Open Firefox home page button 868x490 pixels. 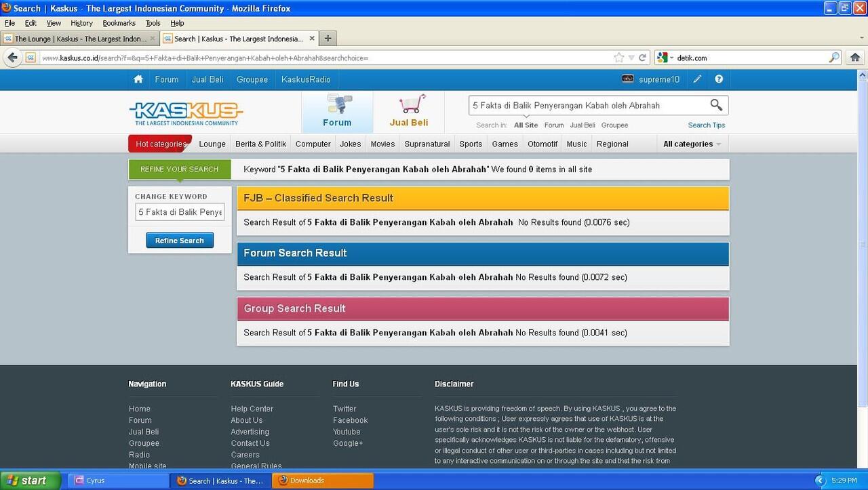point(855,58)
